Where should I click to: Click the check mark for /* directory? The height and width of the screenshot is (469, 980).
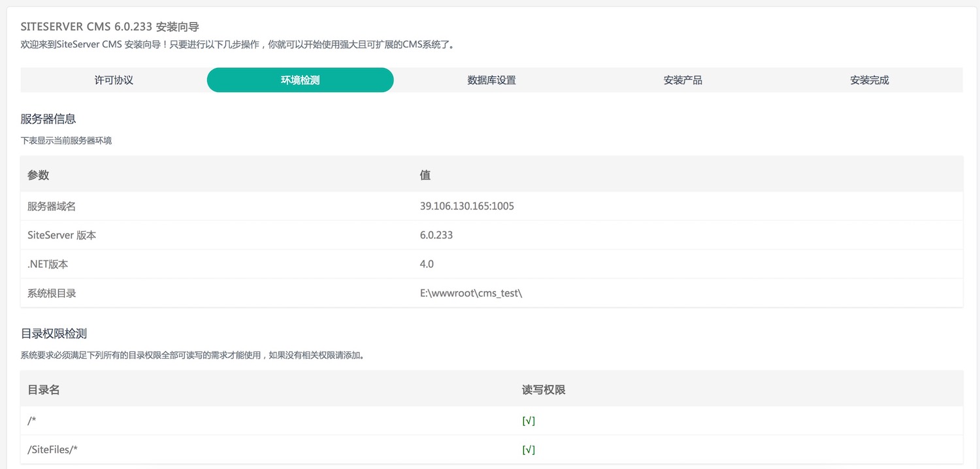[529, 421]
